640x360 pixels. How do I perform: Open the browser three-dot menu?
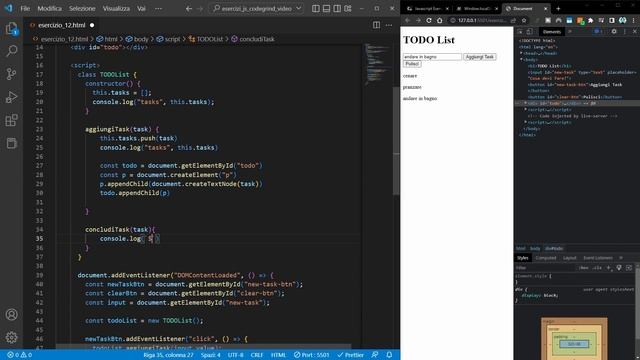click(x=634, y=20)
